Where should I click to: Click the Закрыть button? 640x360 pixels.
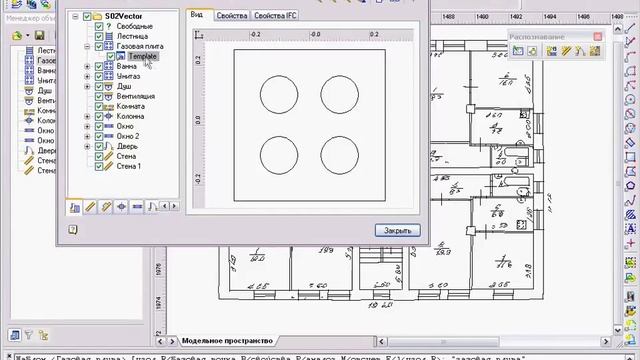398,231
